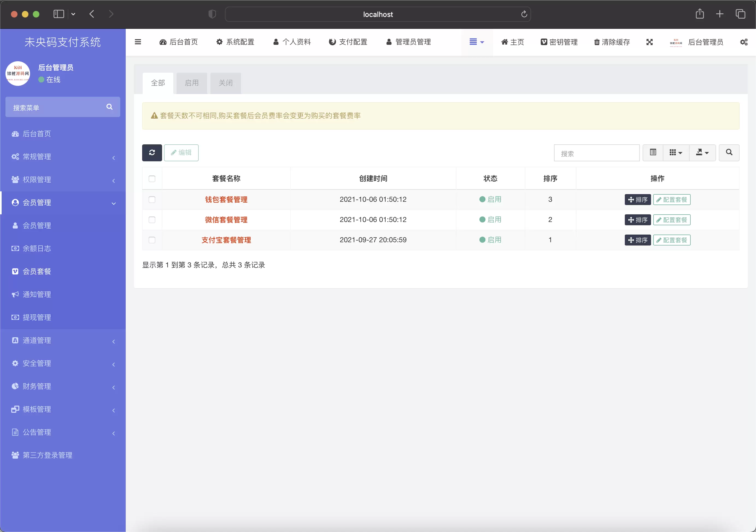Click the small avatar next to 后台管理员 in the navbar

(676, 42)
